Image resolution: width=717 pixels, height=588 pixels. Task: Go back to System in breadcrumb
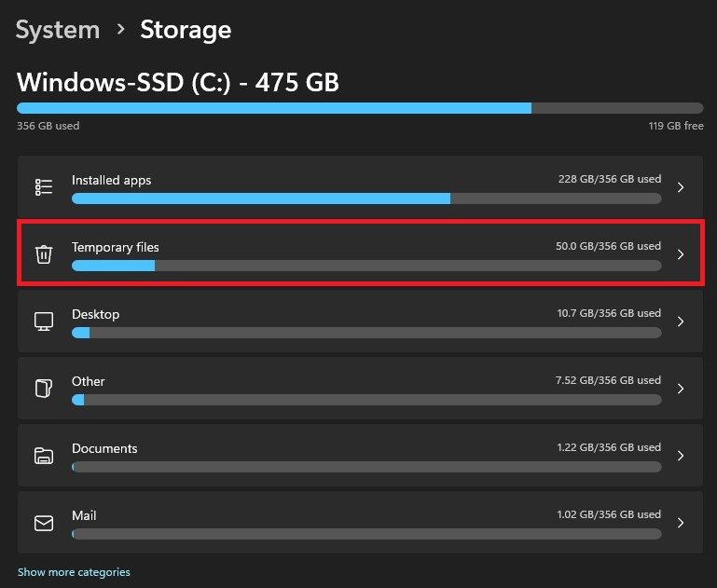[58, 30]
